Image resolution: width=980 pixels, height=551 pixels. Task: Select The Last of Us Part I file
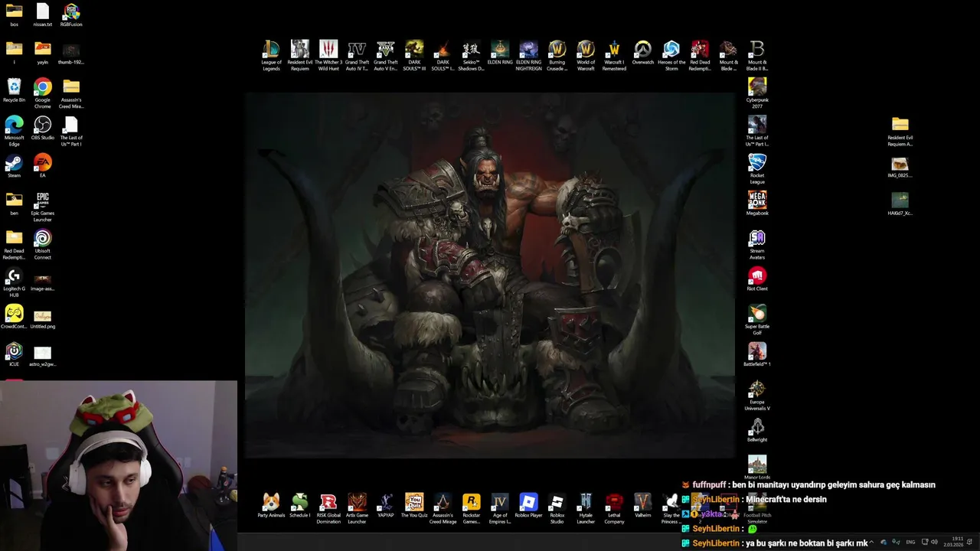click(x=71, y=130)
